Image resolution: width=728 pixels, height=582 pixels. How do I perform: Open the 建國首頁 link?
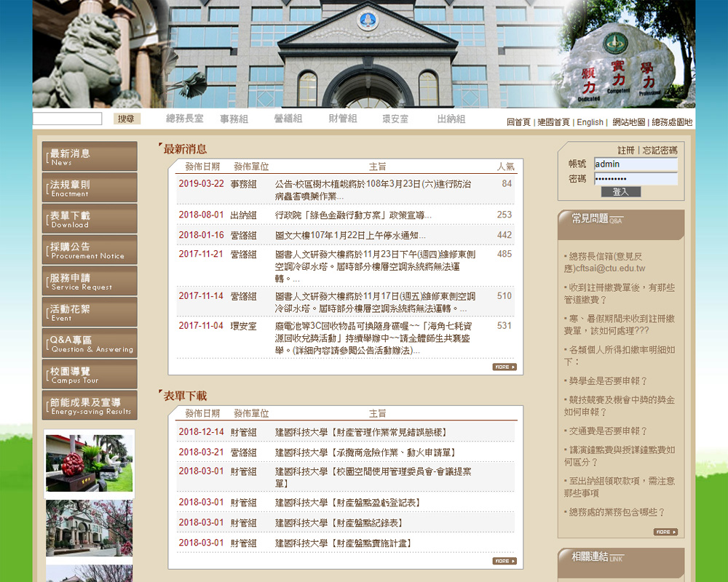point(553,122)
